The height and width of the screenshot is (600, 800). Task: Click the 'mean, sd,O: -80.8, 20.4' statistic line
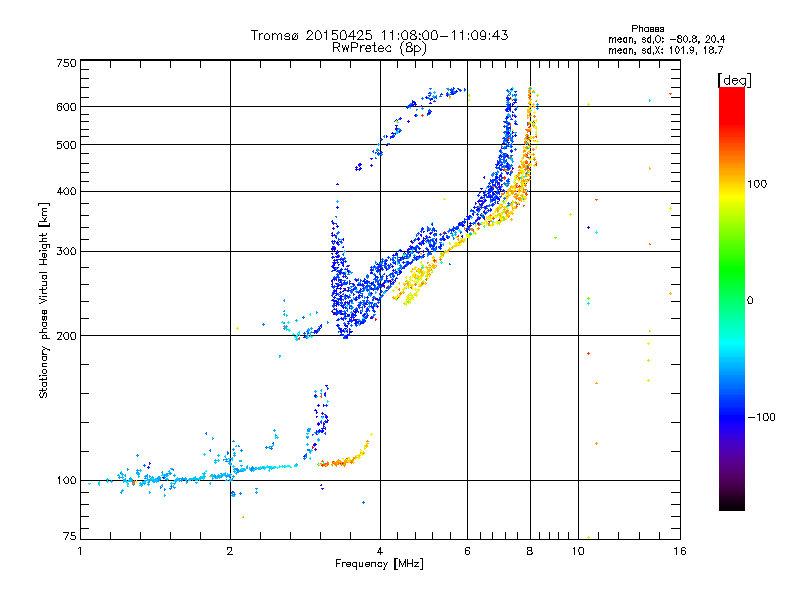click(x=666, y=39)
